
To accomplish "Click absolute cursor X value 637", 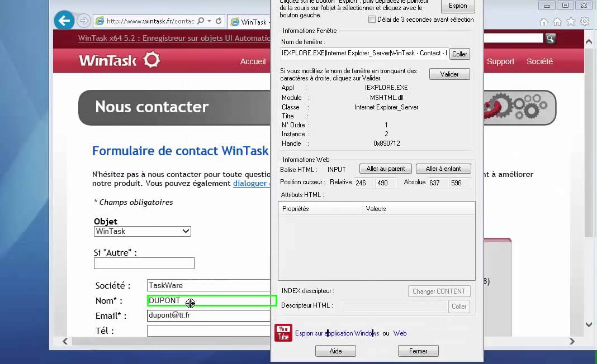I will 439,183.
